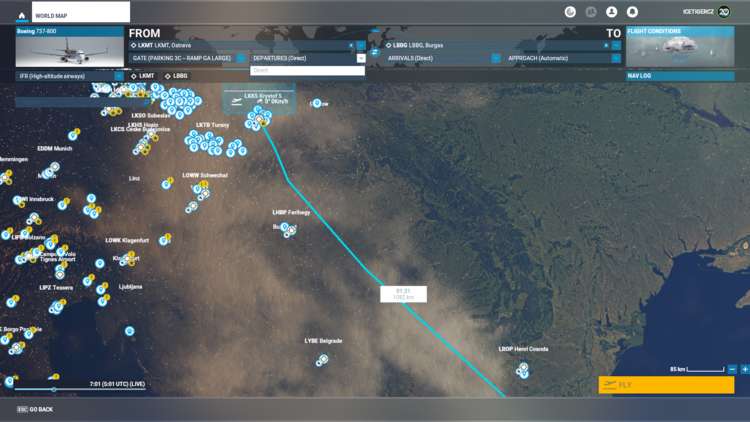Select the World Map tab

(80, 13)
